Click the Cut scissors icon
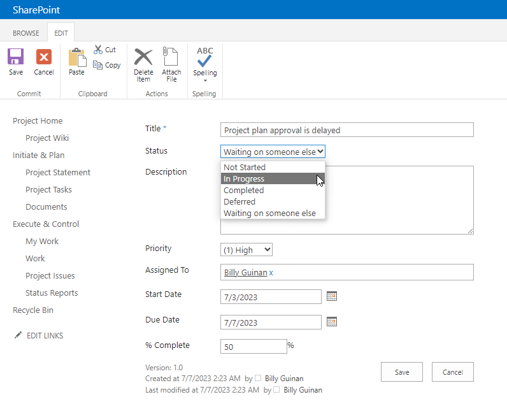The image size is (507, 420). coord(98,50)
